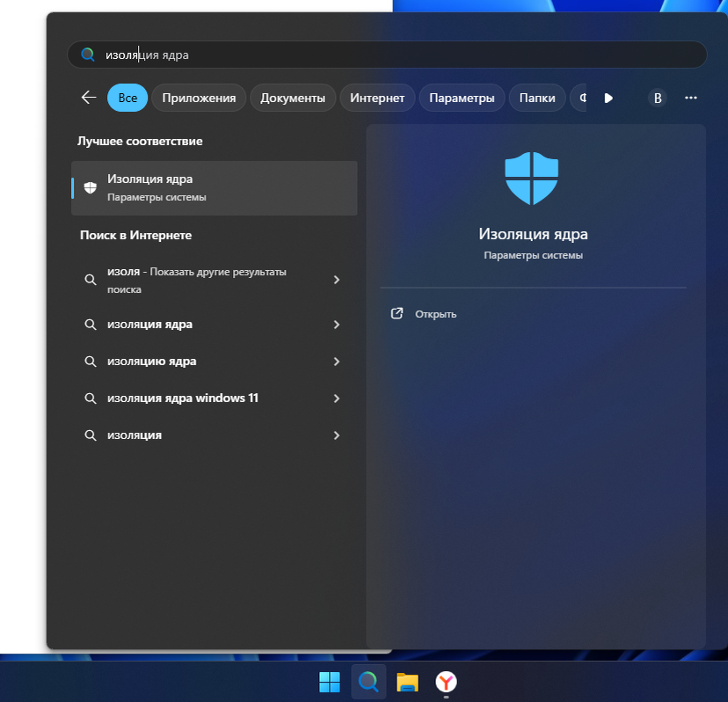Click magnifier icon beside last изоляция suggestion
This screenshot has width=728, height=702.
91,435
